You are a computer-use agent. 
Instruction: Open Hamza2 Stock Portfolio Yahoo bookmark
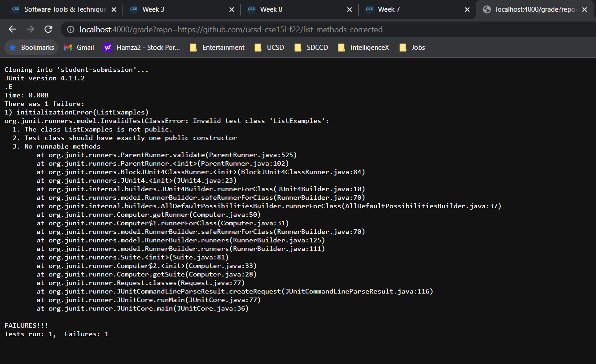tap(141, 48)
